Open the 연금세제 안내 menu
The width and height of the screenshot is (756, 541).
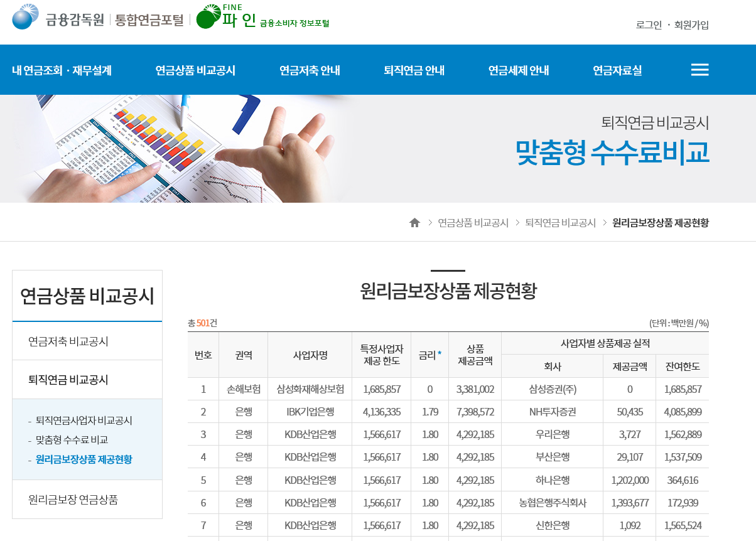pyautogui.click(x=517, y=70)
